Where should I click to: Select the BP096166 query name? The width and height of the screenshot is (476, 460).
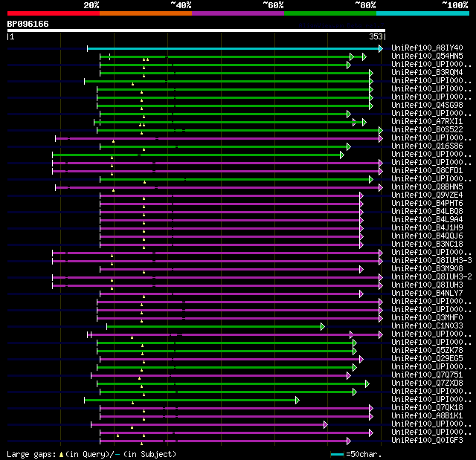[28, 24]
